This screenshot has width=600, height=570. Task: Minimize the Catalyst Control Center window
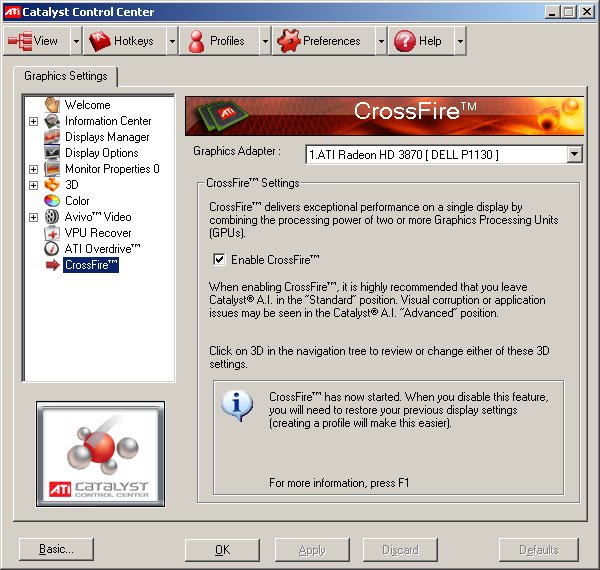tap(552, 12)
